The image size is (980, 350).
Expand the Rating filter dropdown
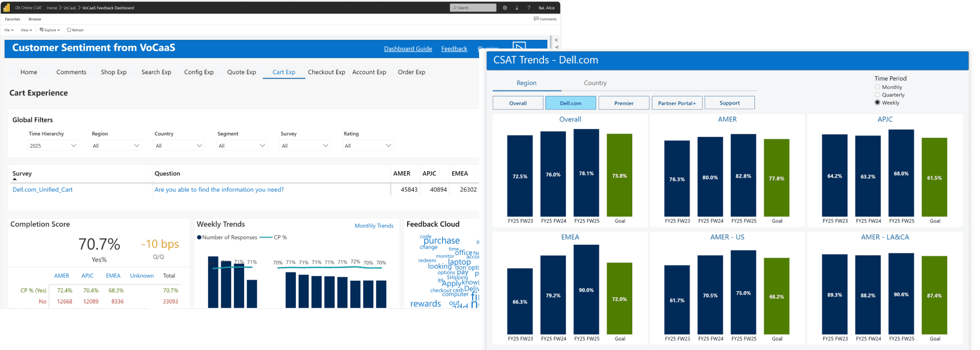(x=368, y=146)
